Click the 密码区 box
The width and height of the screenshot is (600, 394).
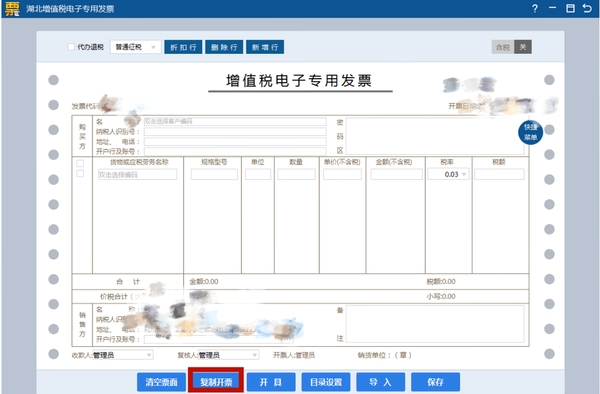435,136
